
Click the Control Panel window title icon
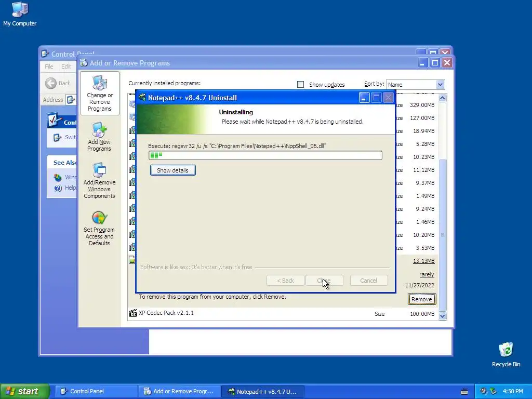45,54
